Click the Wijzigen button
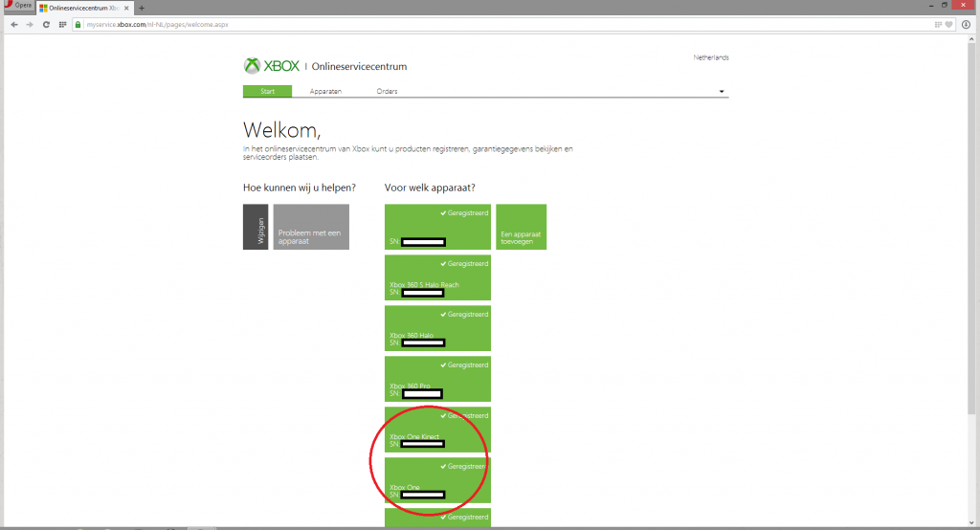 pos(256,227)
